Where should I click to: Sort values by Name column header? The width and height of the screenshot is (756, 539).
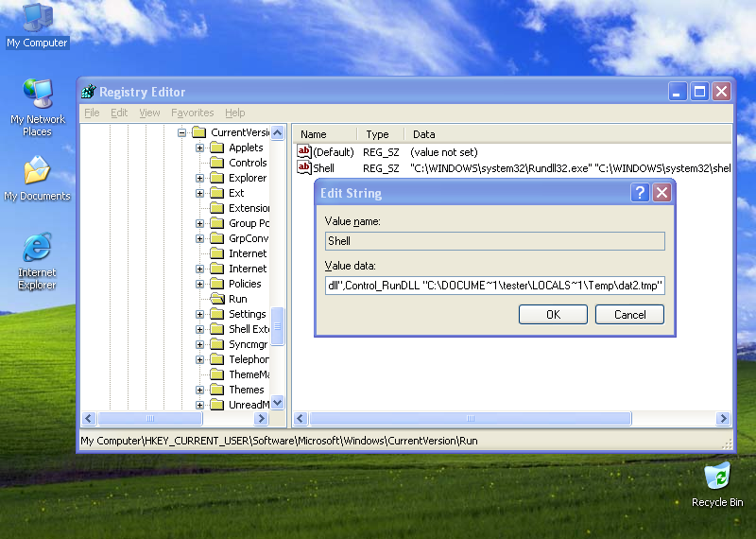click(x=324, y=134)
